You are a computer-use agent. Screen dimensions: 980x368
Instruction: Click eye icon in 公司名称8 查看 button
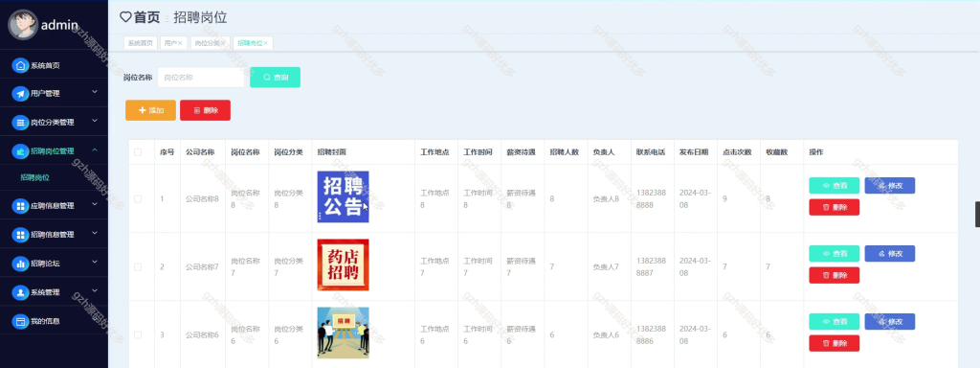click(x=826, y=186)
